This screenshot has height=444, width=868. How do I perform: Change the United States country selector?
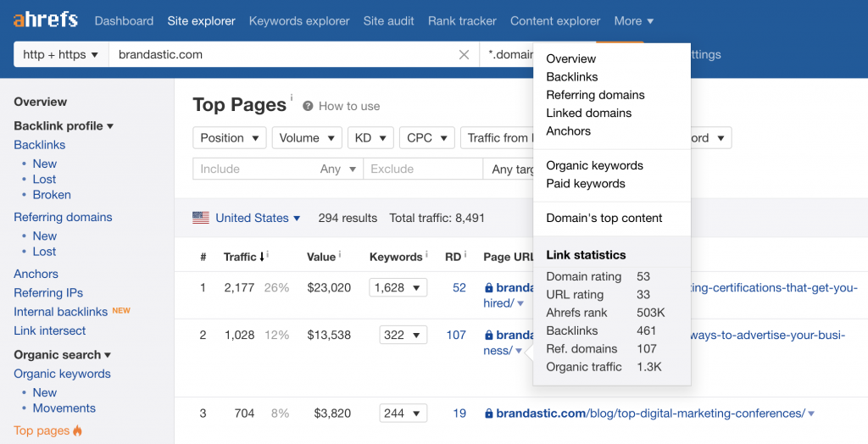tap(258, 218)
